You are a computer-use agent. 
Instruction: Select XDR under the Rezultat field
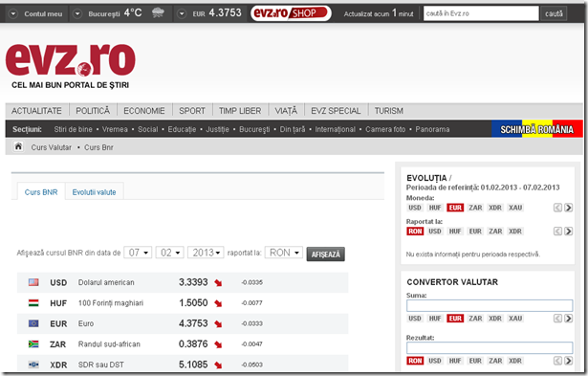pos(515,361)
